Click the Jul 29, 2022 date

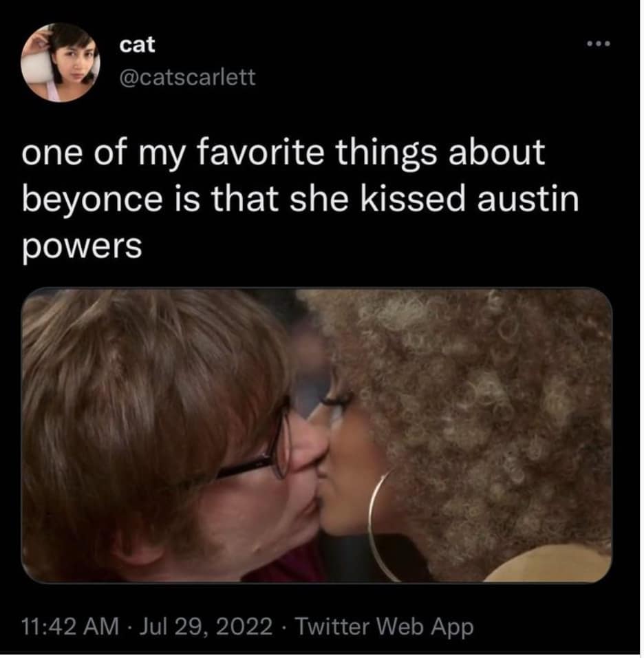coord(206,627)
